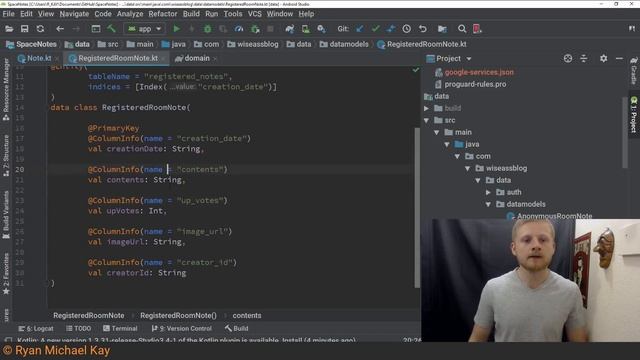Click RegisteredRoomNote() in the bottom breadcrumb
This screenshot has height=360, width=640.
pyautogui.click(x=178, y=316)
